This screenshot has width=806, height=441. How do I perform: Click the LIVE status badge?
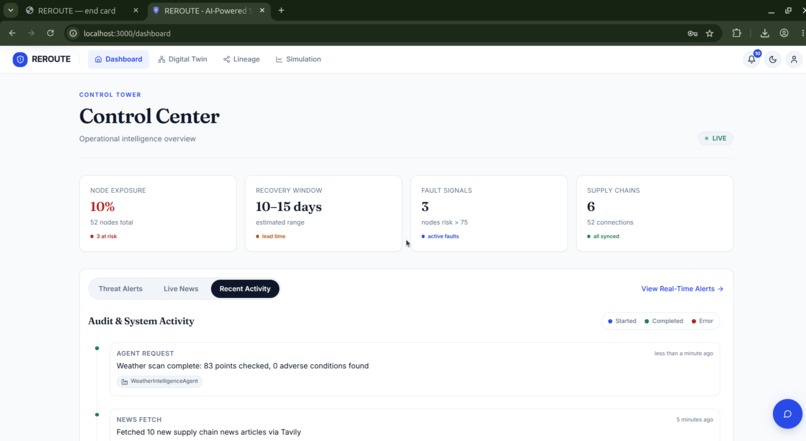pos(716,138)
